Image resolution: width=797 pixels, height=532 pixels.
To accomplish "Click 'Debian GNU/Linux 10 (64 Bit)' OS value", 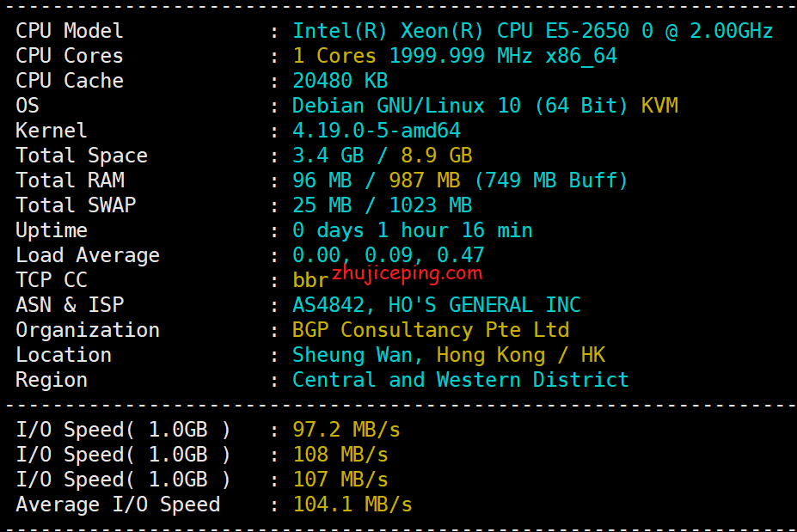I will (460, 106).
